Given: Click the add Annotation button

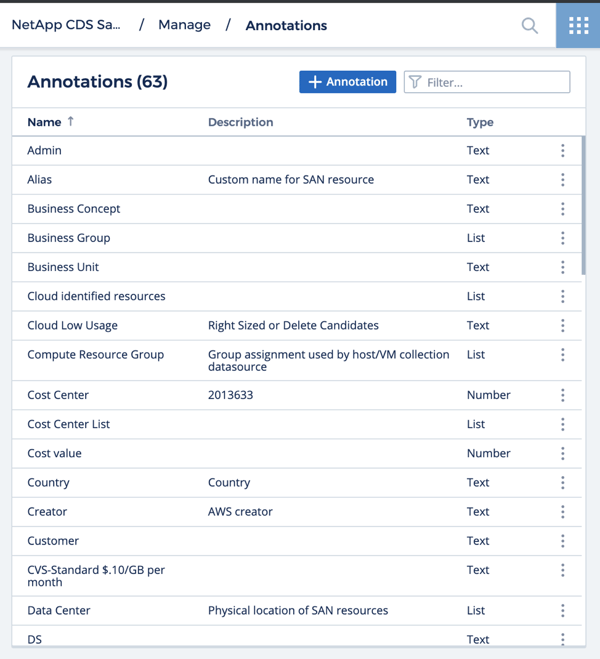Looking at the screenshot, I should click(x=347, y=82).
